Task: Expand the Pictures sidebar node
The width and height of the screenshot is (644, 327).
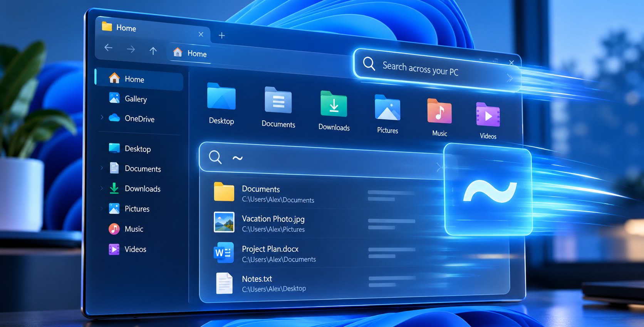Action: pyautogui.click(x=102, y=208)
